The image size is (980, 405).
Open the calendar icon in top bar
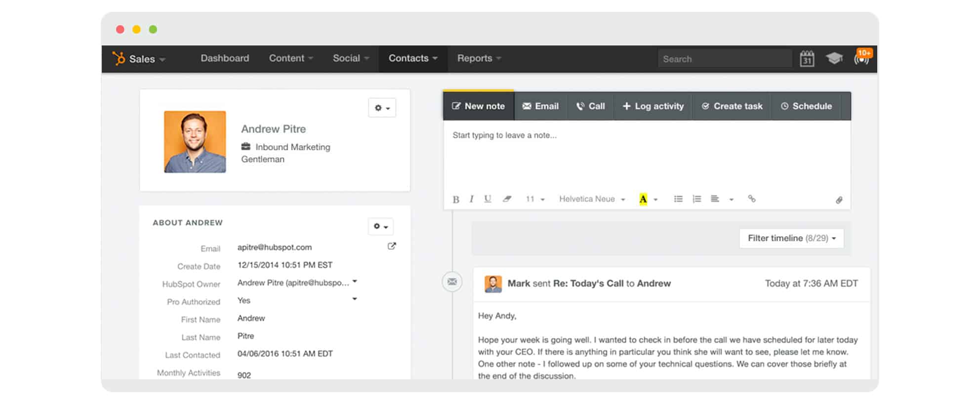click(x=807, y=59)
